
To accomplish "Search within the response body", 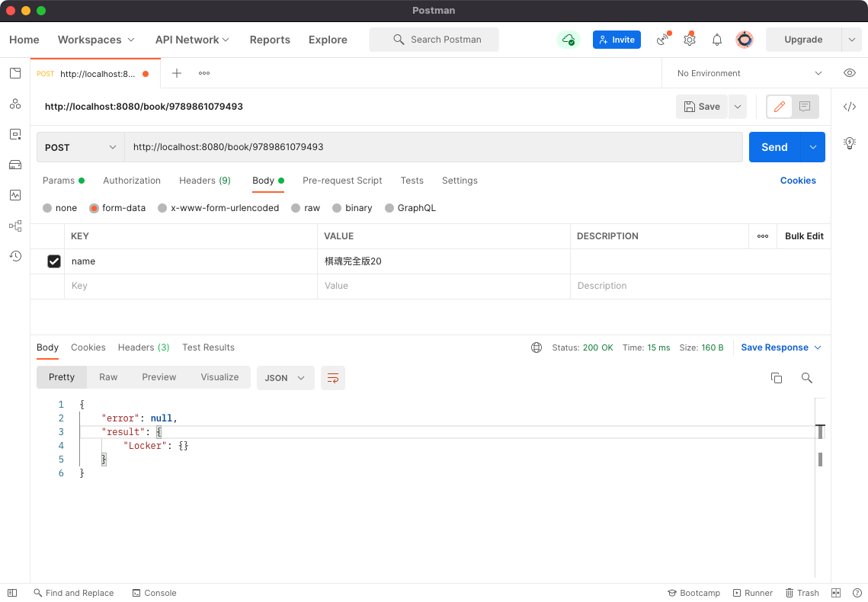I will [806, 378].
